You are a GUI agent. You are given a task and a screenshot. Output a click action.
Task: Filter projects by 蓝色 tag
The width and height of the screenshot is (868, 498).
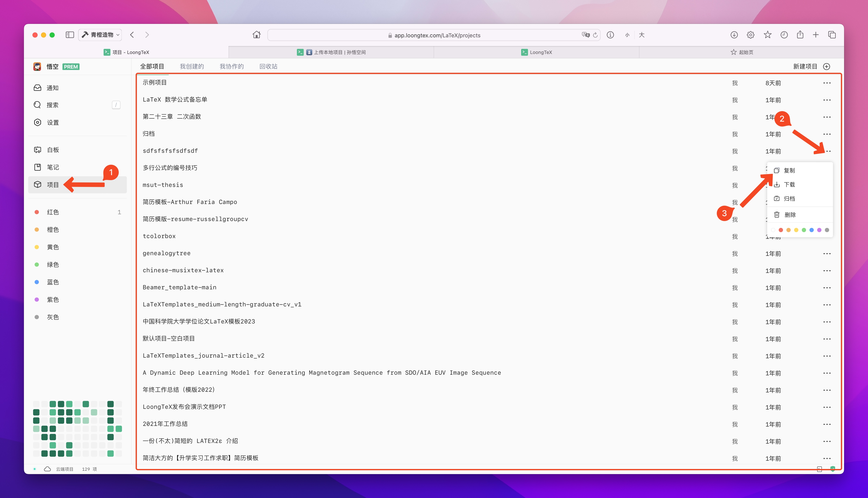pos(53,282)
